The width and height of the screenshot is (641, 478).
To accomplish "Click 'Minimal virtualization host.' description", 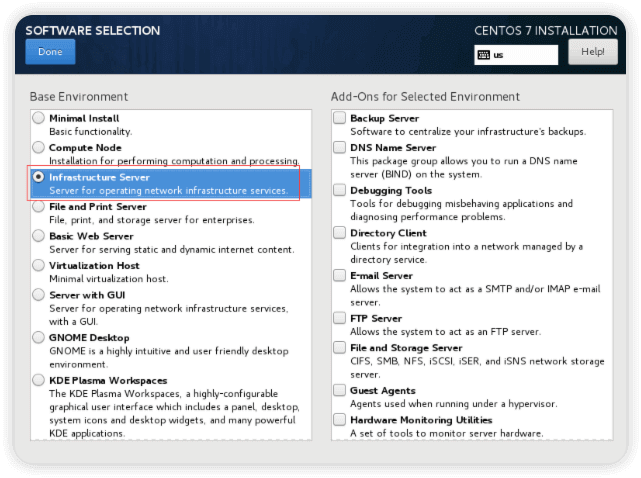I will coord(109,279).
